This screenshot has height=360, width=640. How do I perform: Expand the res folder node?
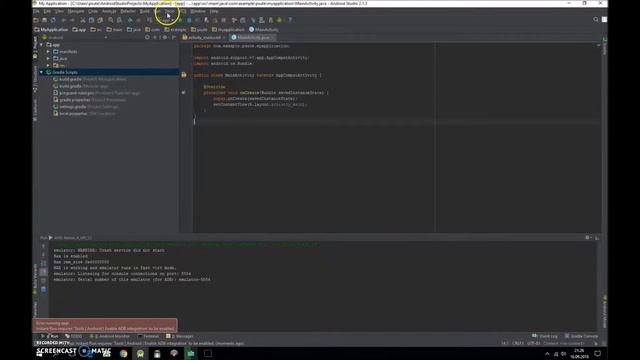pyautogui.click(x=48, y=65)
